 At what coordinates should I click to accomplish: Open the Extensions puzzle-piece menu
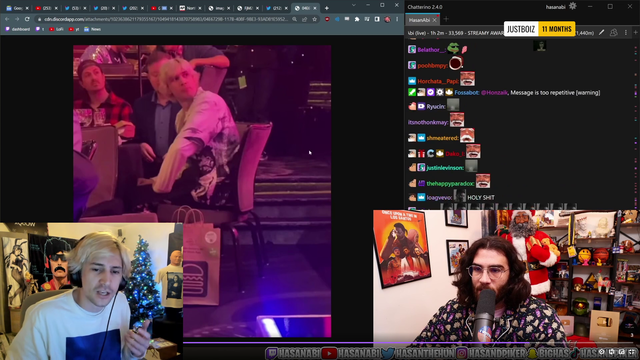(x=357, y=19)
